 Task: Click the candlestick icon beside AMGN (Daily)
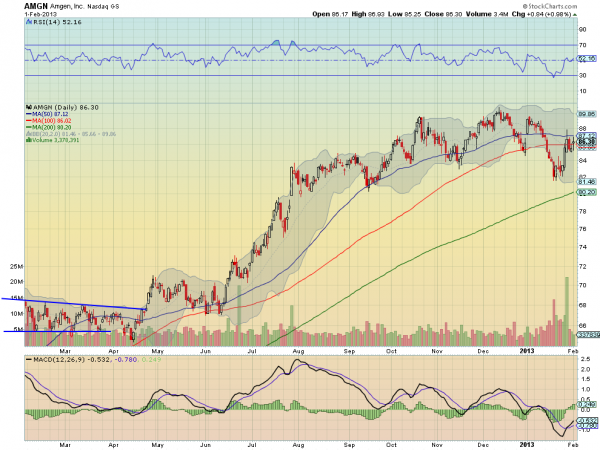click(x=29, y=108)
